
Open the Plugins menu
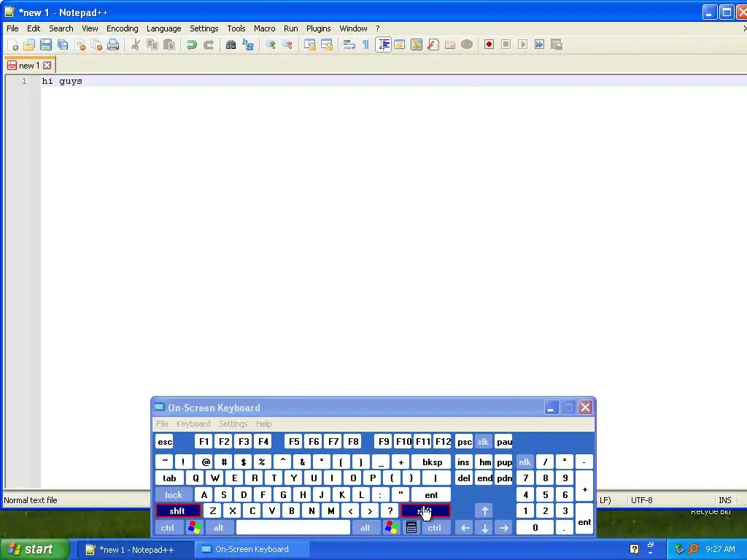(x=318, y=28)
